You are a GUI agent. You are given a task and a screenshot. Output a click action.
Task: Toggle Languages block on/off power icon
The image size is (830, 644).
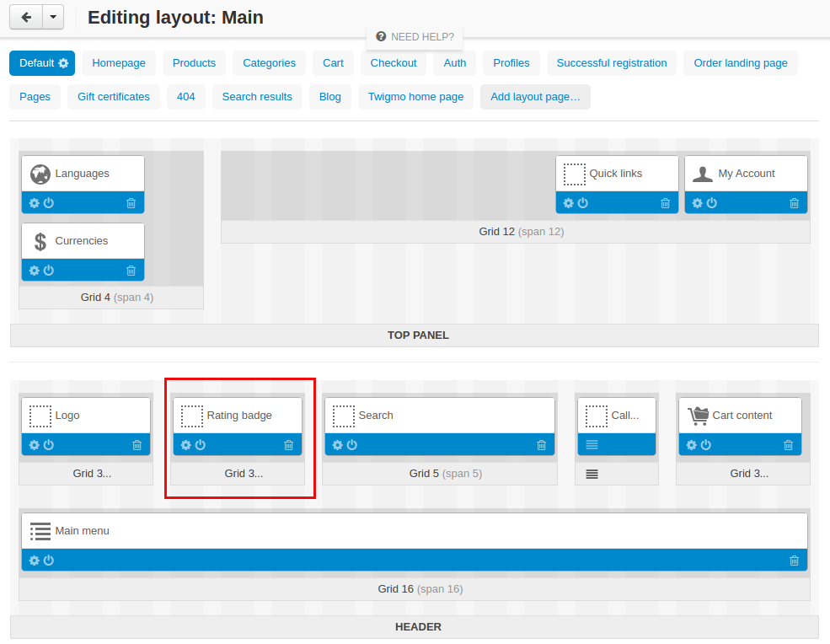click(x=49, y=203)
